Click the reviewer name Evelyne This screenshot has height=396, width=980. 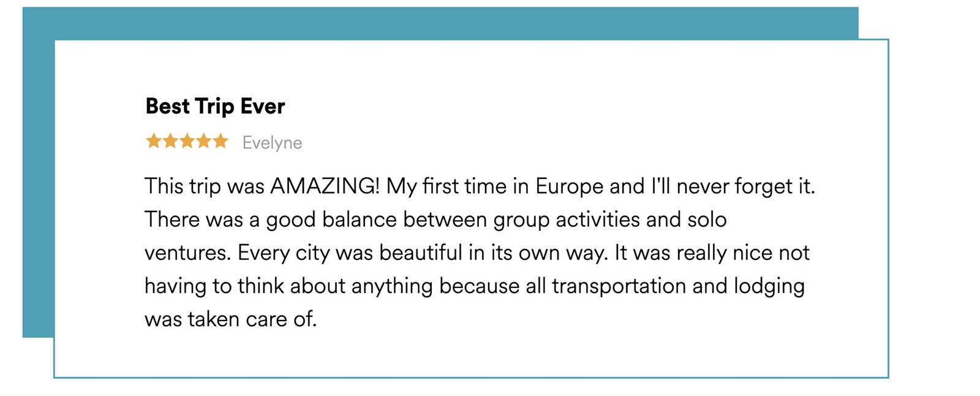click(x=272, y=143)
